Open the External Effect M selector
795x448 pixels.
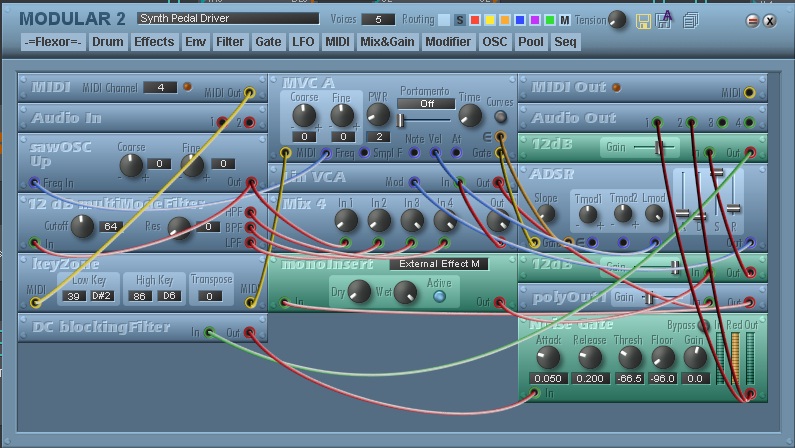point(439,264)
